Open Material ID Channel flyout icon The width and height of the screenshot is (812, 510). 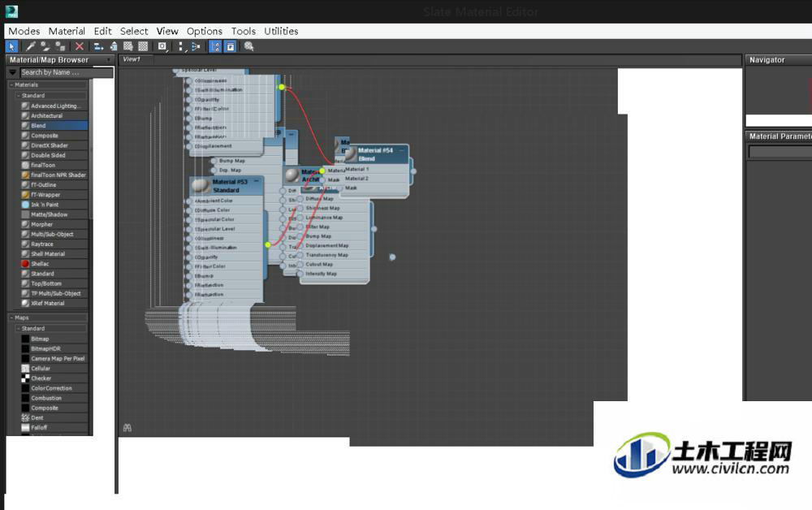[x=162, y=46]
